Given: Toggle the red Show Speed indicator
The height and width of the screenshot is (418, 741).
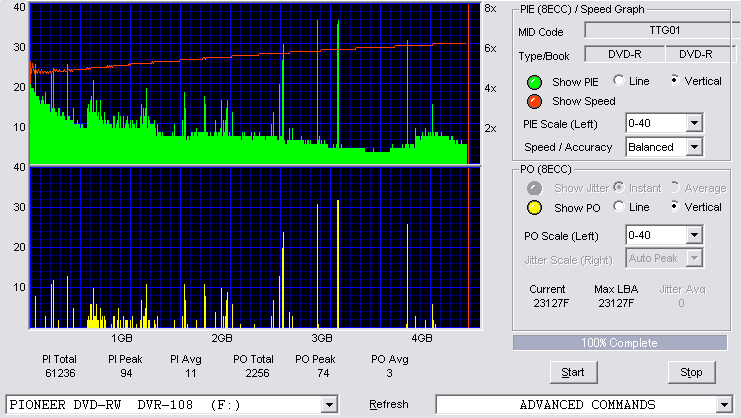Looking at the screenshot, I should 534,101.
